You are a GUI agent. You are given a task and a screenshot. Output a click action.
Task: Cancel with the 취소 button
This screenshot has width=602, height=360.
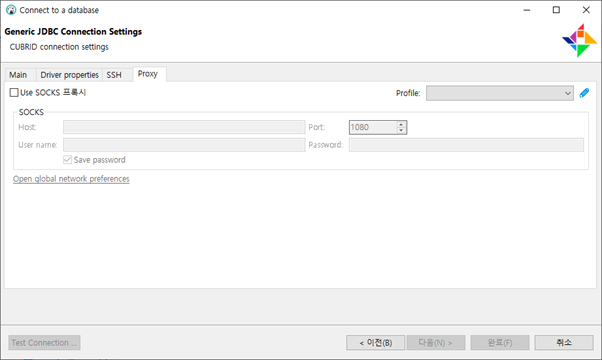pos(564,342)
